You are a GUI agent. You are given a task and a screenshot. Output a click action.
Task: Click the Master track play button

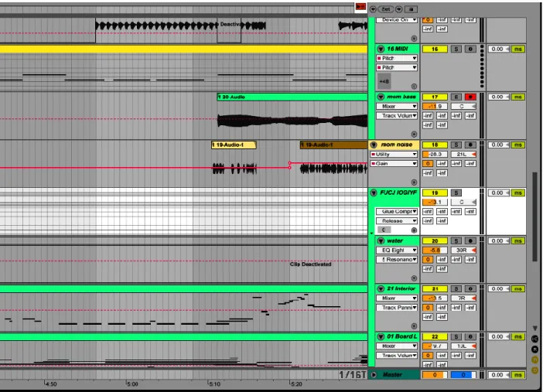374,375
